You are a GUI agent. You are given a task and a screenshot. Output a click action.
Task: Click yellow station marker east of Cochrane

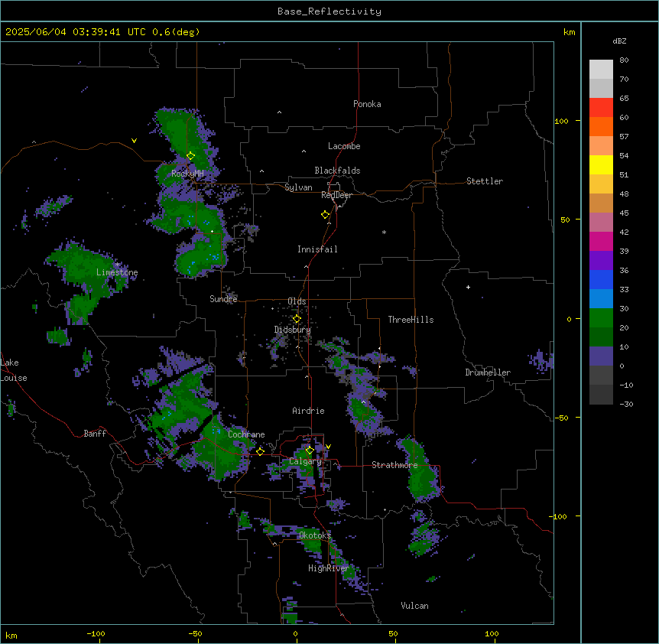[260, 451]
